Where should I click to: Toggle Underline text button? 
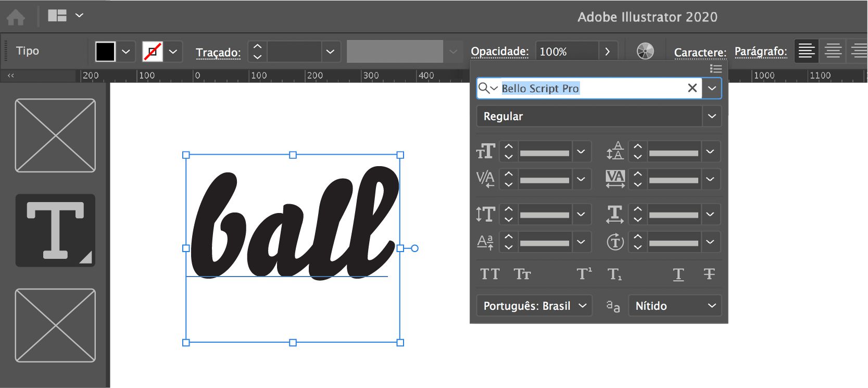point(678,274)
